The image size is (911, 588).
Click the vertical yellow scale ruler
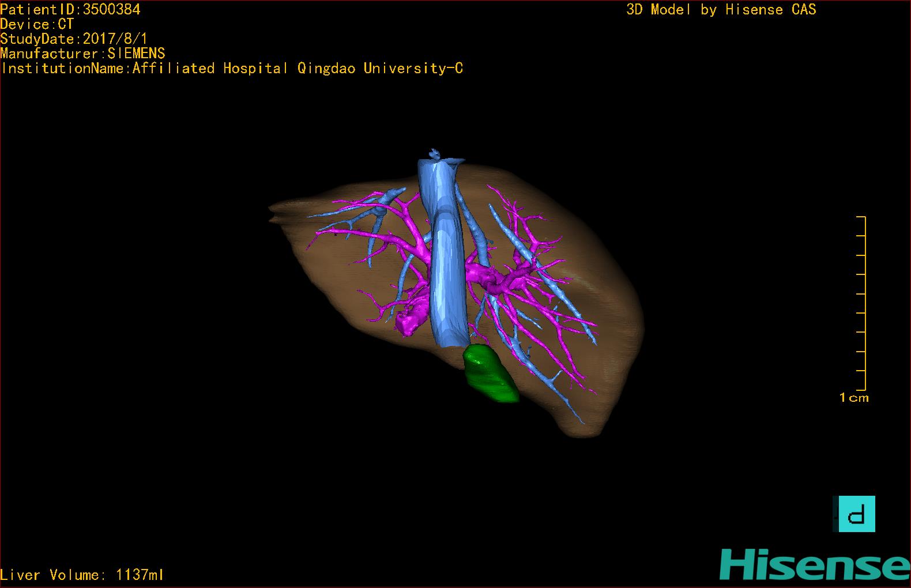click(861, 303)
